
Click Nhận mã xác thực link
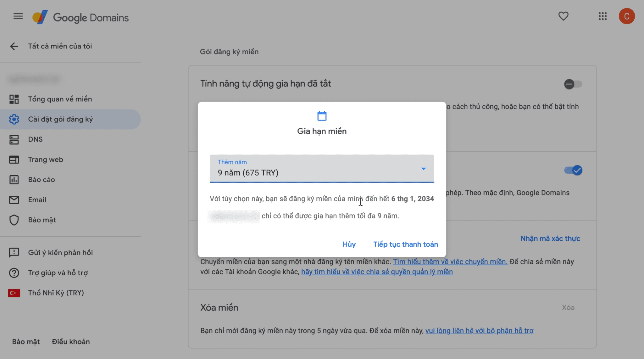(550, 238)
